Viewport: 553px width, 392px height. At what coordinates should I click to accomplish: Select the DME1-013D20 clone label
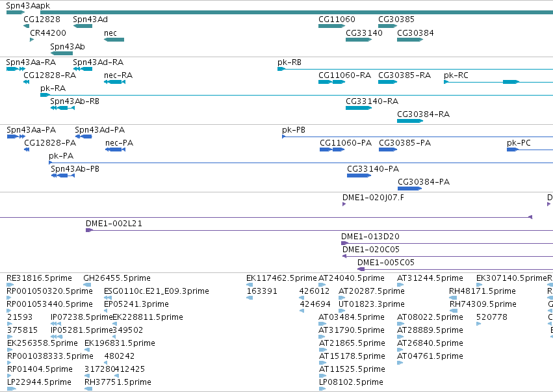click(x=370, y=237)
